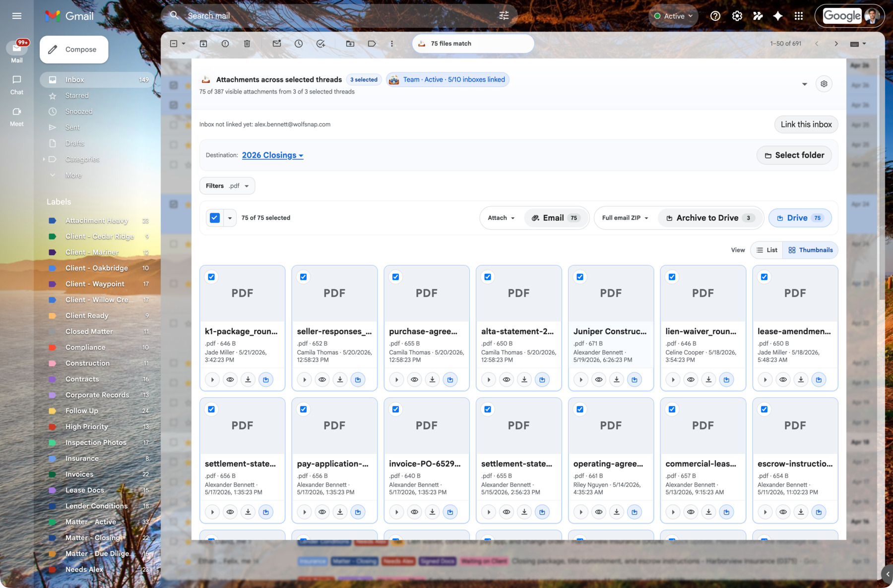Uncheck the alta-statement PDF checkbox
The image size is (893, 588).
pyautogui.click(x=488, y=277)
